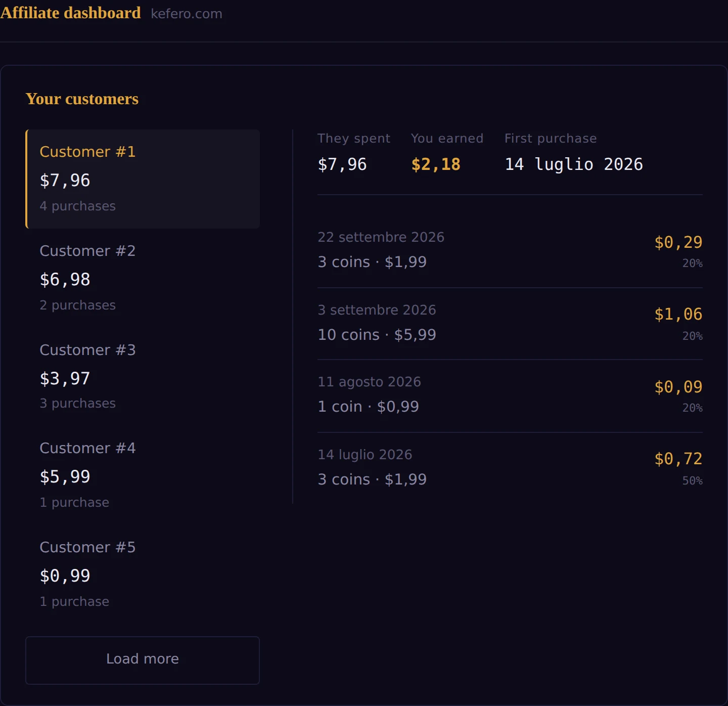Click the "They spent" label

[x=354, y=139]
